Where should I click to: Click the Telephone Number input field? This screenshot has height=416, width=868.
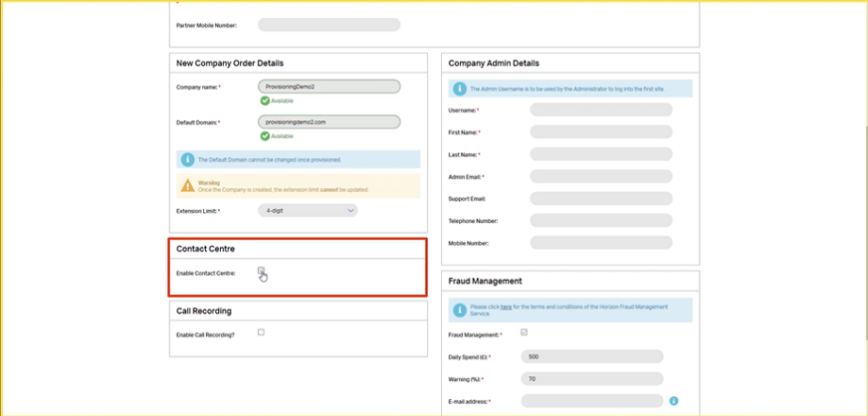[602, 220]
